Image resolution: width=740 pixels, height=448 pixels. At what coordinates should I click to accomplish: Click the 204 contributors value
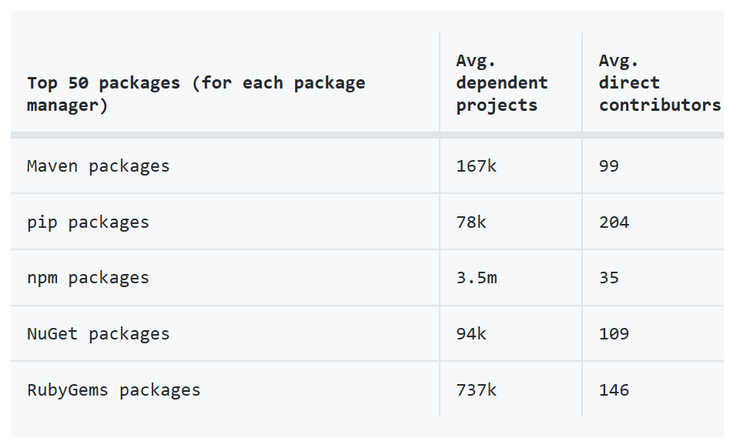point(614,222)
